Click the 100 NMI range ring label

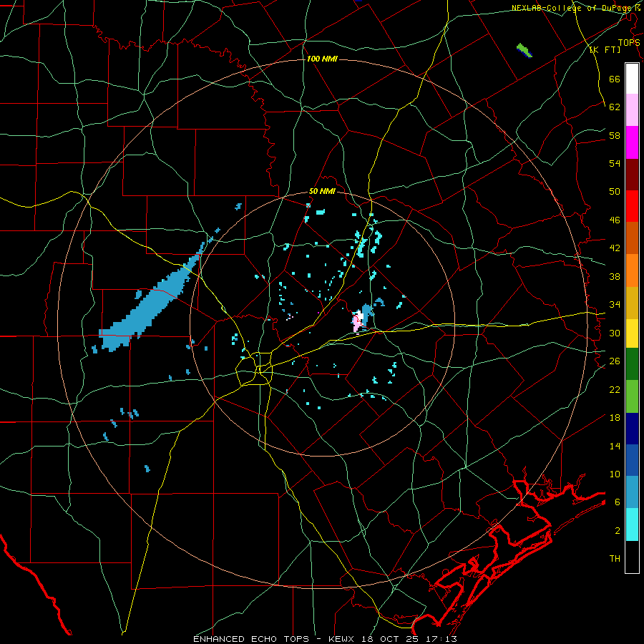pos(322,59)
